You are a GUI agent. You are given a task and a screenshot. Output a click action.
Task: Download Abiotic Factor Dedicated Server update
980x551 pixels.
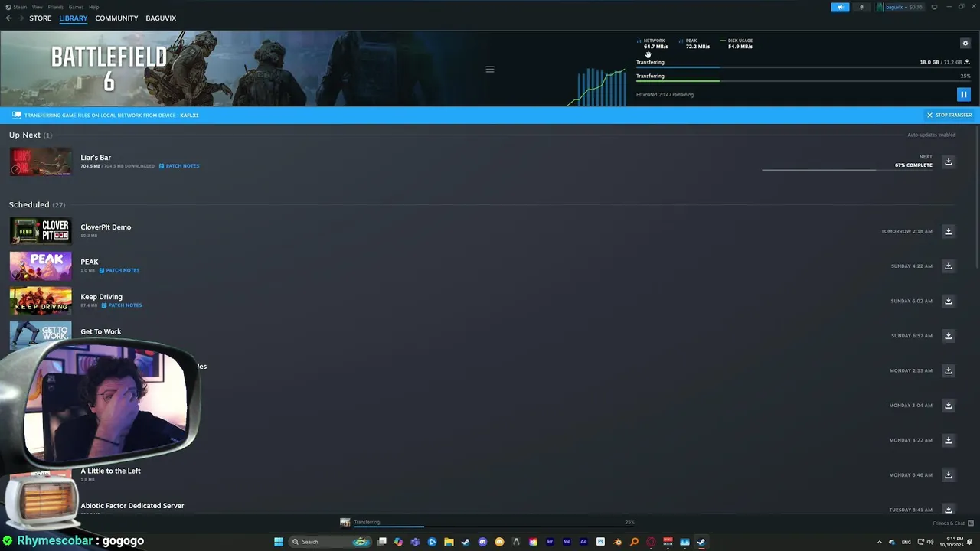[948, 510]
